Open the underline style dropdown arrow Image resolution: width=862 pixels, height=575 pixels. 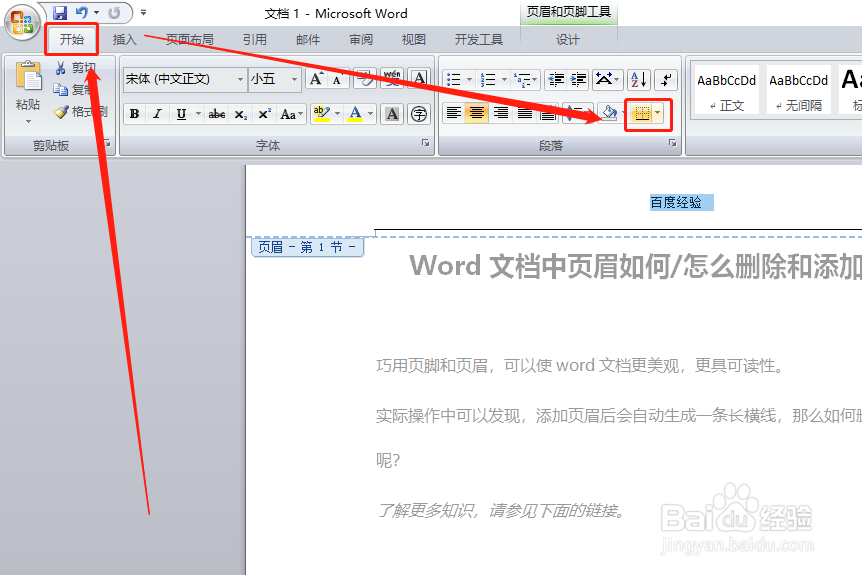coord(198,114)
